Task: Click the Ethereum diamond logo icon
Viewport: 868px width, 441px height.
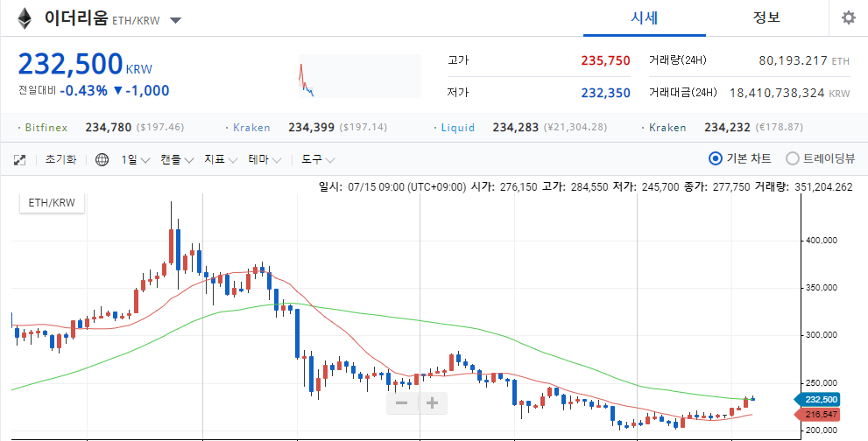Action: click(25, 18)
